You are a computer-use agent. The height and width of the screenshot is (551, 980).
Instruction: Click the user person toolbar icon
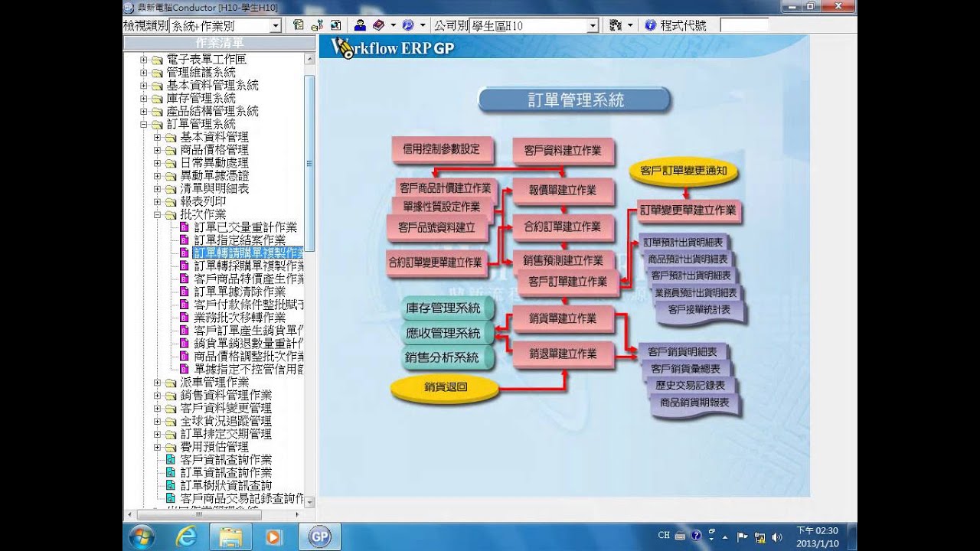359,25
